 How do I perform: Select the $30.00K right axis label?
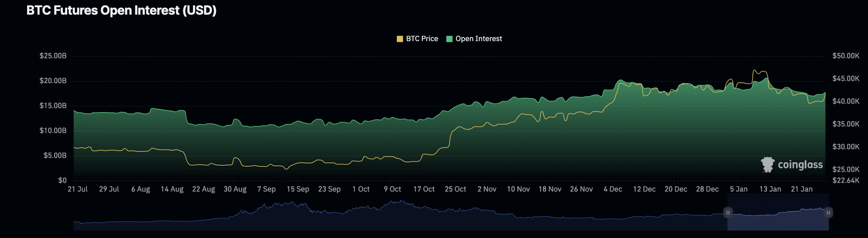[846, 147]
